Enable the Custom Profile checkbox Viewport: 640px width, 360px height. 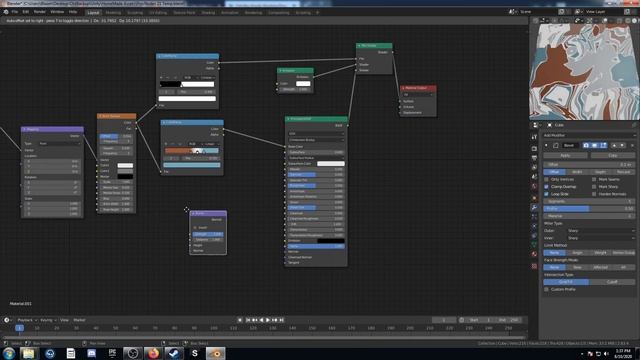click(547, 289)
